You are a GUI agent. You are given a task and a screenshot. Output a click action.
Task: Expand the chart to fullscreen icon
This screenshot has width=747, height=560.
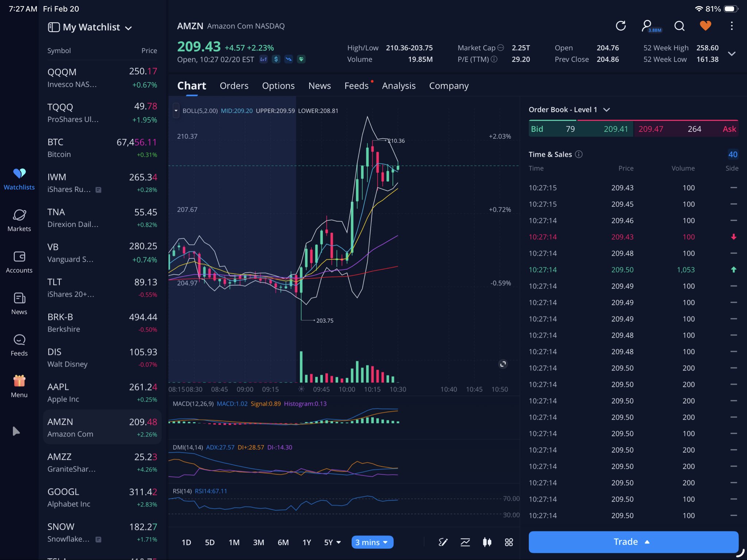503,364
